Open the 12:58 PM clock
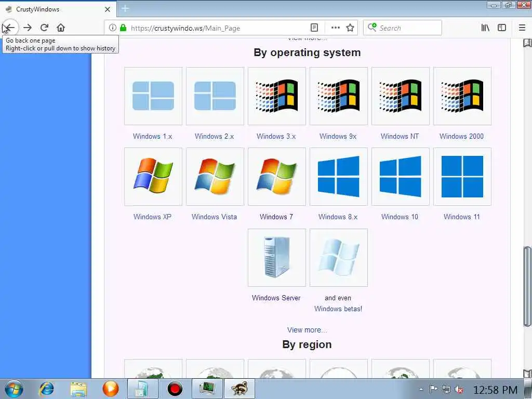The width and height of the screenshot is (532, 399). [x=495, y=390]
